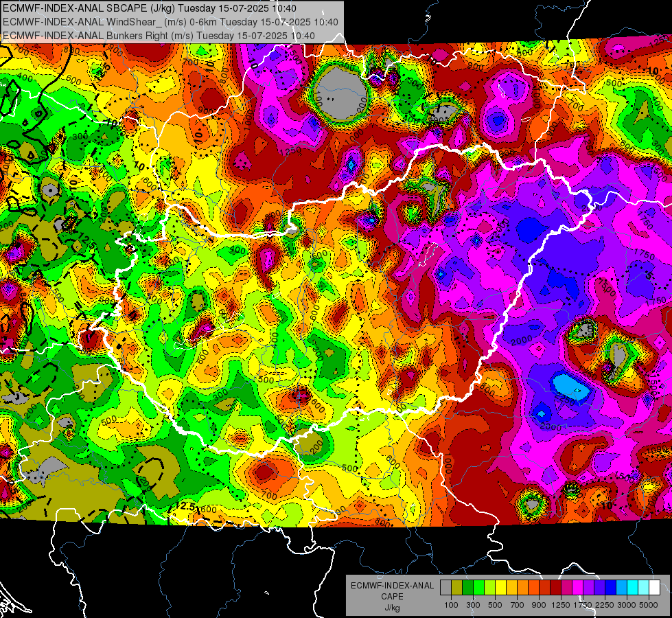The width and height of the screenshot is (672, 618).
Task: Select the pure blue legend swatch
Action: coord(611,588)
